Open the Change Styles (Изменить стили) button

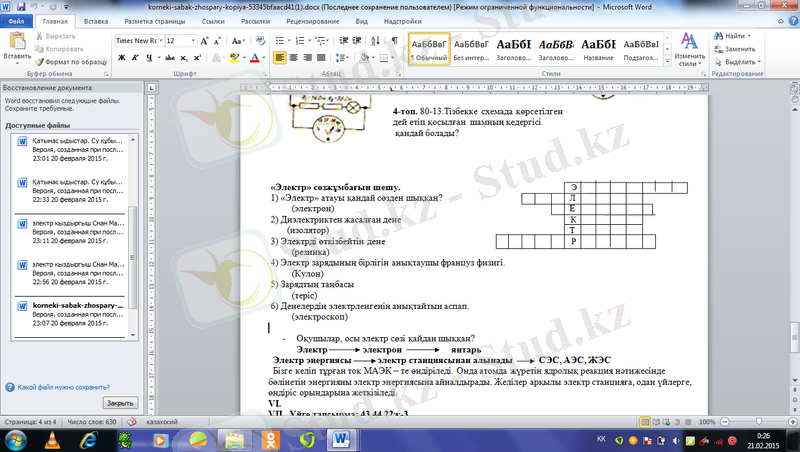[x=689, y=49]
